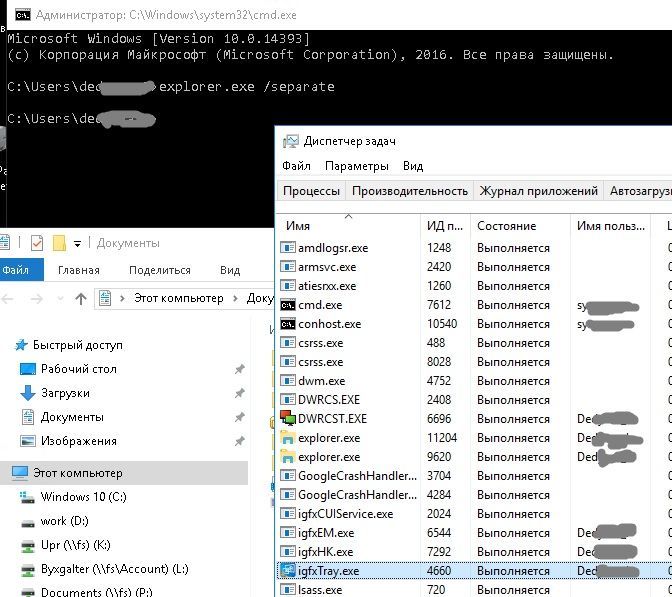
Task: Open the Вид menu in Task Manager
Action: tap(413, 166)
